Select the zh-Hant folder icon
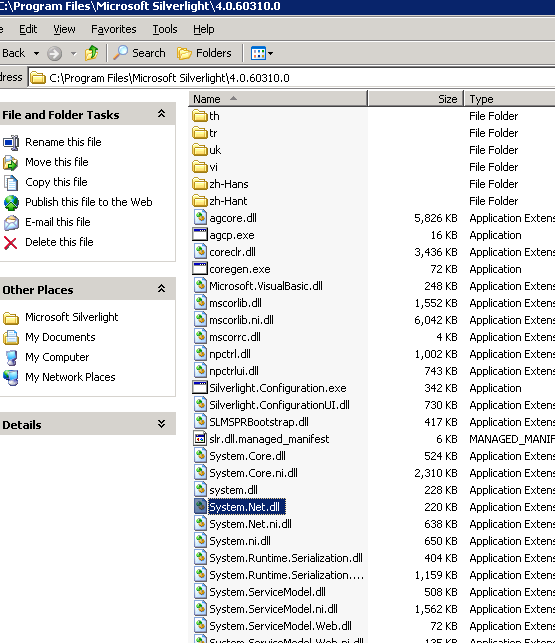 coord(200,201)
